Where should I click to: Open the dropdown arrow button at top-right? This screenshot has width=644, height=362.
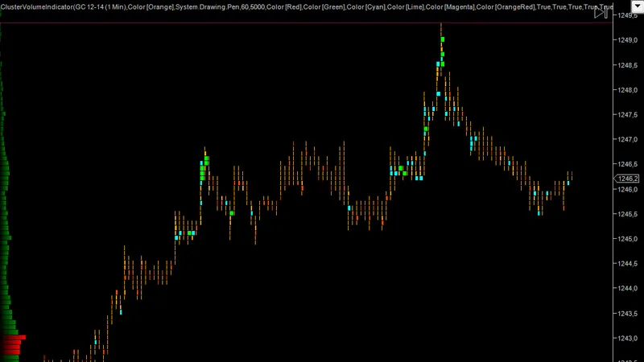click(x=637, y=6)
